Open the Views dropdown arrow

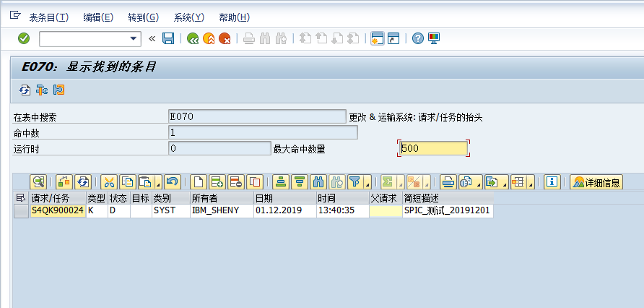479,184
